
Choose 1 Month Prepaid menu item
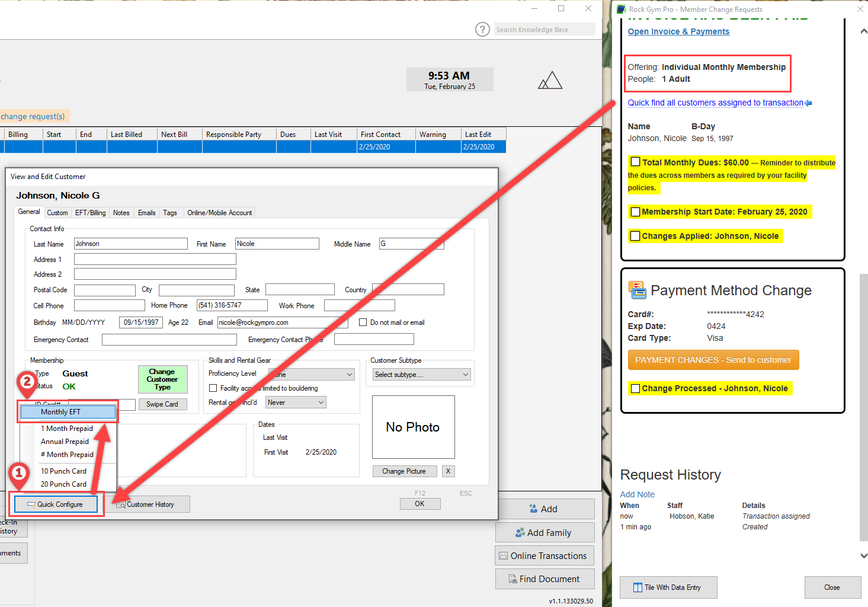coord(68,429)
